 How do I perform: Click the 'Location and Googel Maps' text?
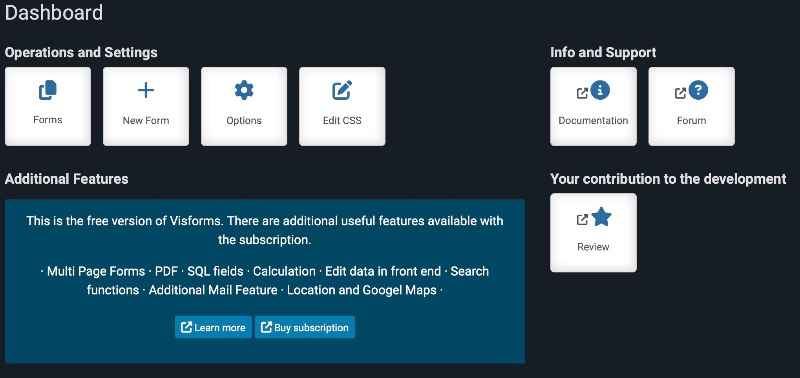(362, 290)
